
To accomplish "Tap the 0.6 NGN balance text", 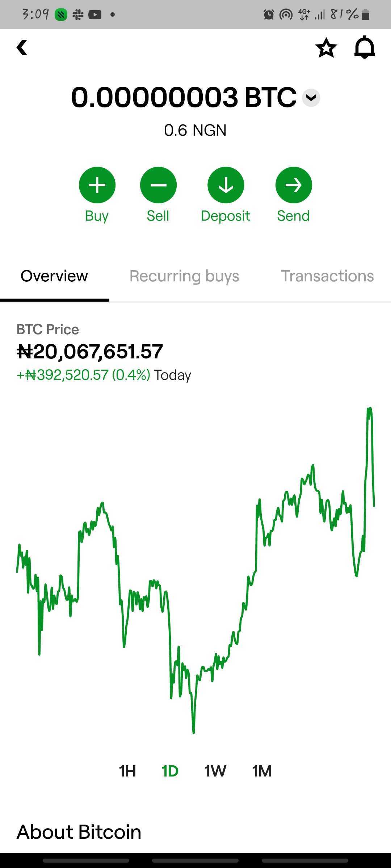I will click(195, 130).
